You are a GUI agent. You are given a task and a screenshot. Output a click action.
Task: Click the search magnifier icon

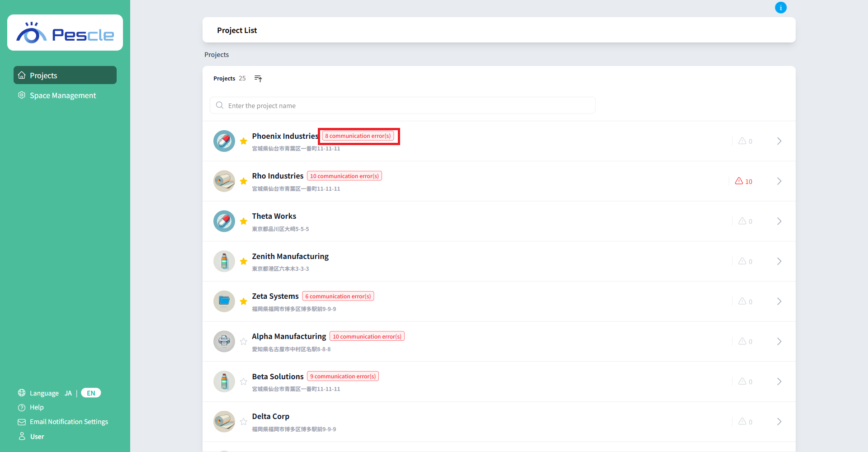point(220,105)
